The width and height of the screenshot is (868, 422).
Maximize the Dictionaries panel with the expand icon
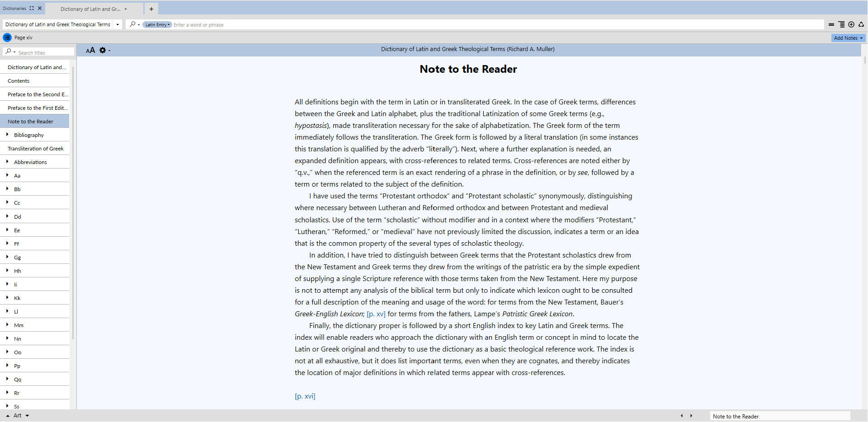[x=32, y=8]
